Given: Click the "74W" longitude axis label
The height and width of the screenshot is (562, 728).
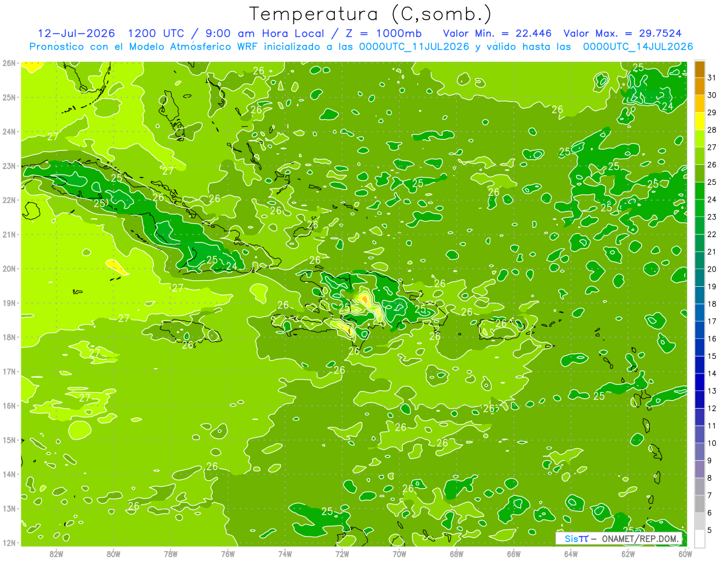Looking at the screenshot, I should pyautogui.click(x=285, y=554).
